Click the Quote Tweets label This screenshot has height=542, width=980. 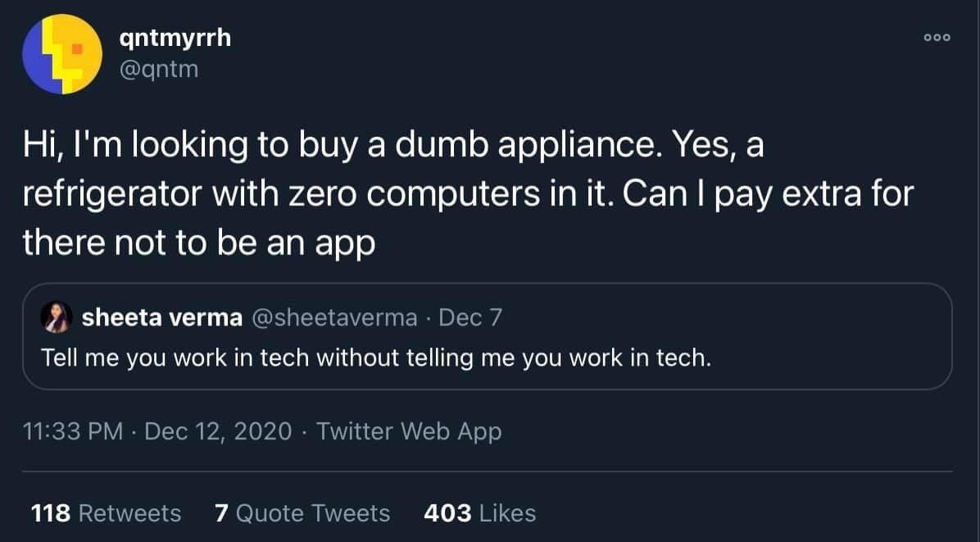[x=312, y=513]
